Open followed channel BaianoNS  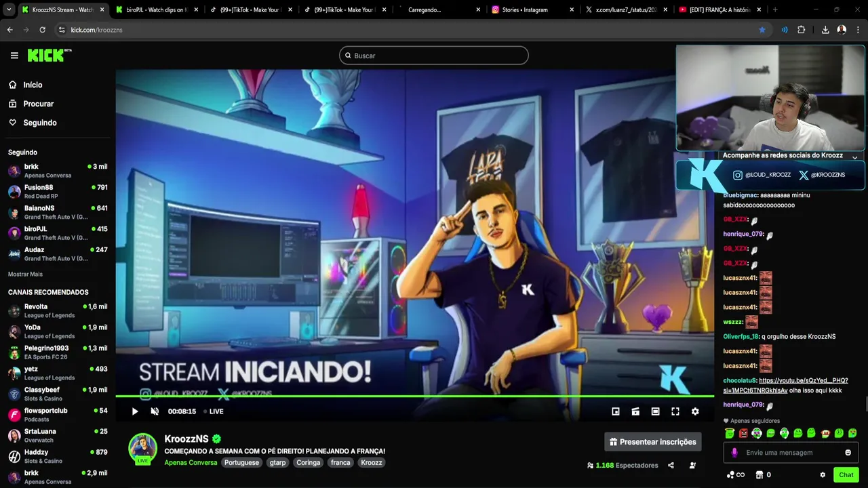tap(58, 212)
